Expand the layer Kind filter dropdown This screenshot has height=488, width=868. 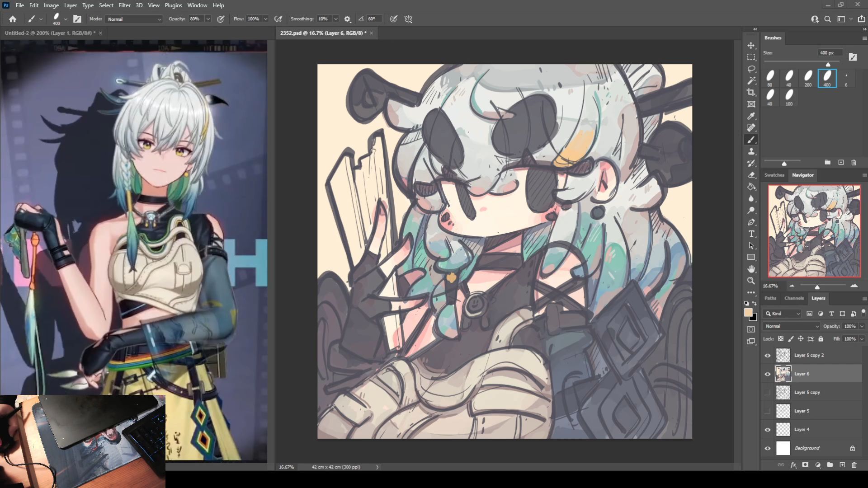tap(782, 314)
